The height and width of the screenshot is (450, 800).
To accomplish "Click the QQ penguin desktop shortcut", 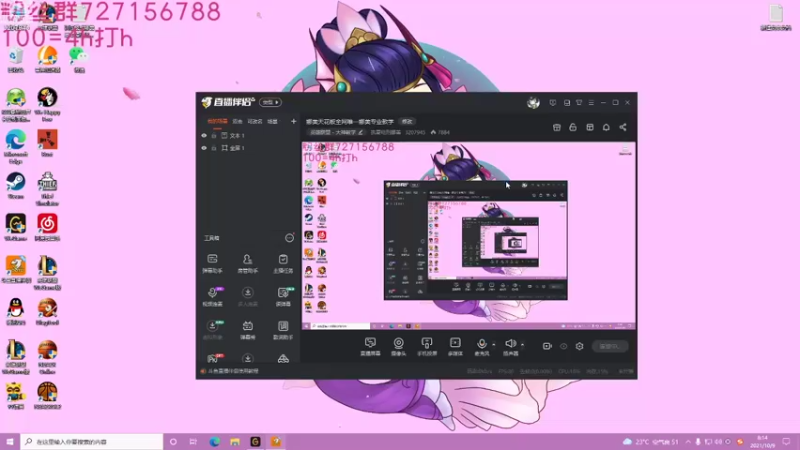I will pos(15,312).
